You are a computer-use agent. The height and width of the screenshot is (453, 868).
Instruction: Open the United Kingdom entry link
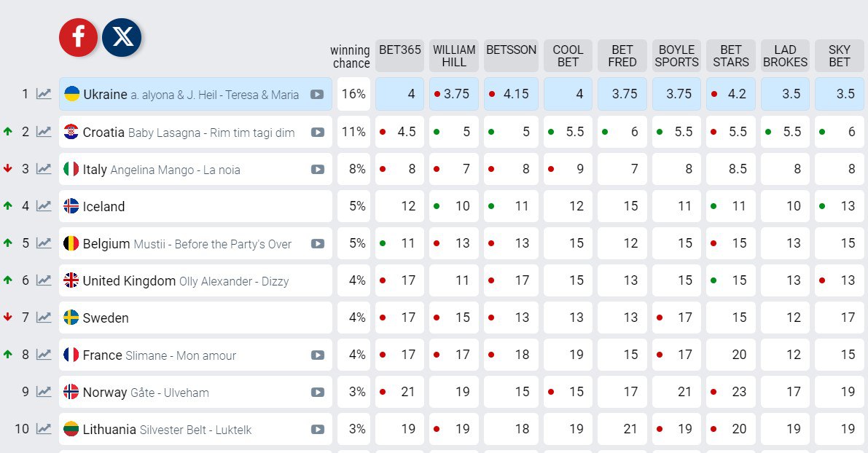pyautogui.click(x=129, y=281)
